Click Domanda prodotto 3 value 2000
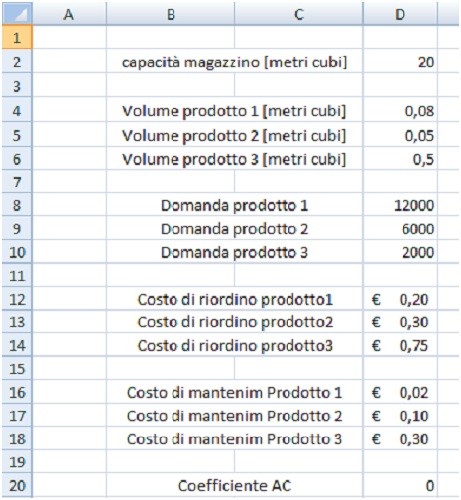 (400, 252)
